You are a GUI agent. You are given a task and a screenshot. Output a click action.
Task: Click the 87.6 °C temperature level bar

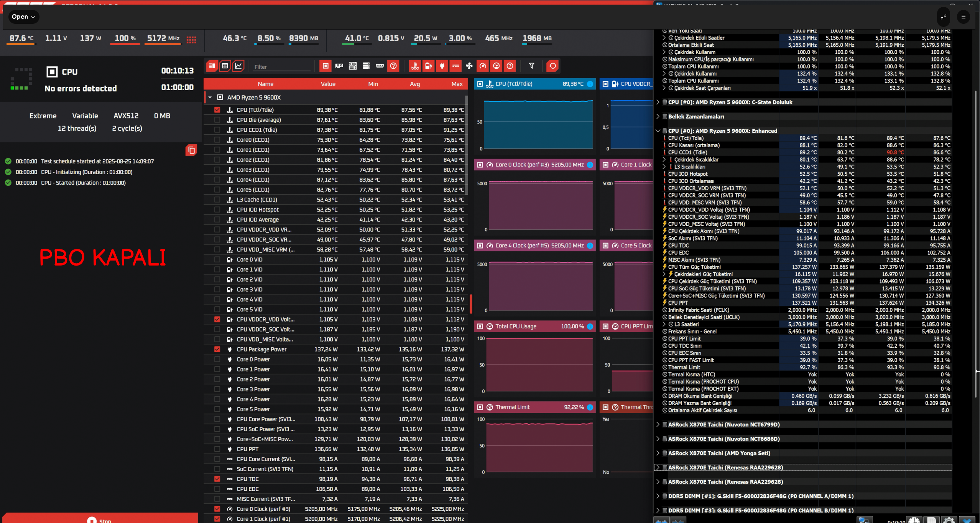(x=21, y=44)
